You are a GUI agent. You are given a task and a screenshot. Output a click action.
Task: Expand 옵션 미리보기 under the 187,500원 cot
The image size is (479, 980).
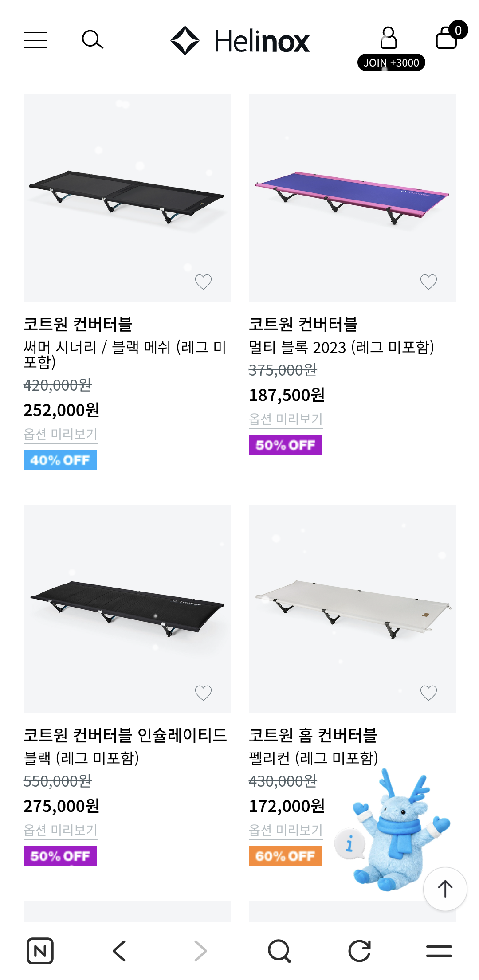coord(286,419)
